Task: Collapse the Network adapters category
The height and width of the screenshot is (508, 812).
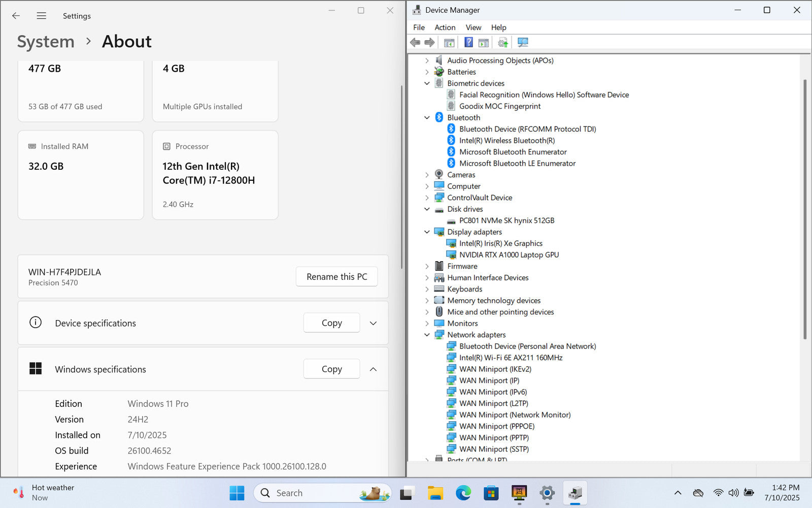Action: 427,335
